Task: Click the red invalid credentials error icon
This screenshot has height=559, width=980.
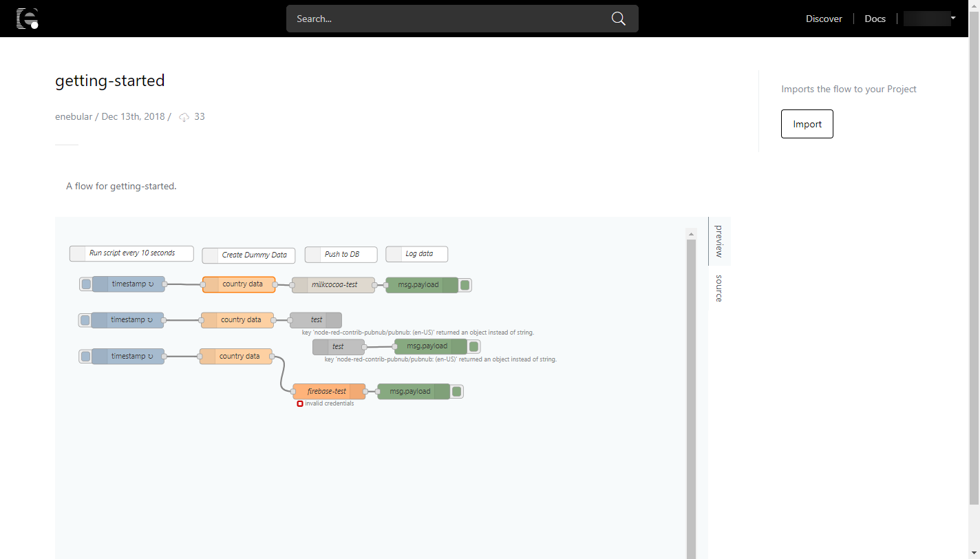Action: coord(300,403)
